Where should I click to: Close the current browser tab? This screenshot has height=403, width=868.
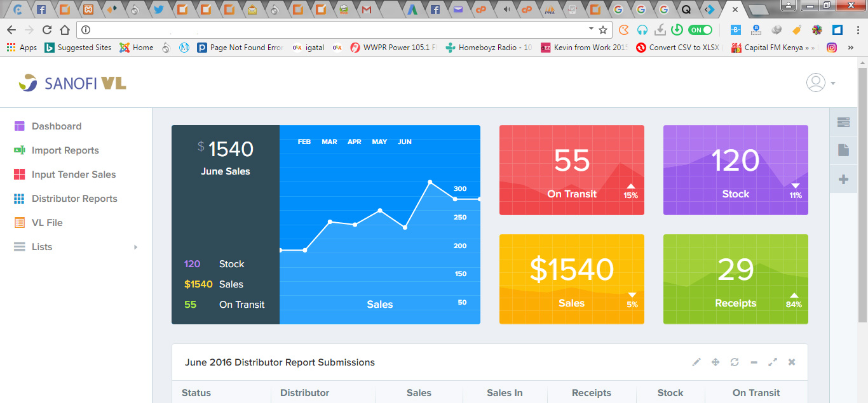[735, 10]
